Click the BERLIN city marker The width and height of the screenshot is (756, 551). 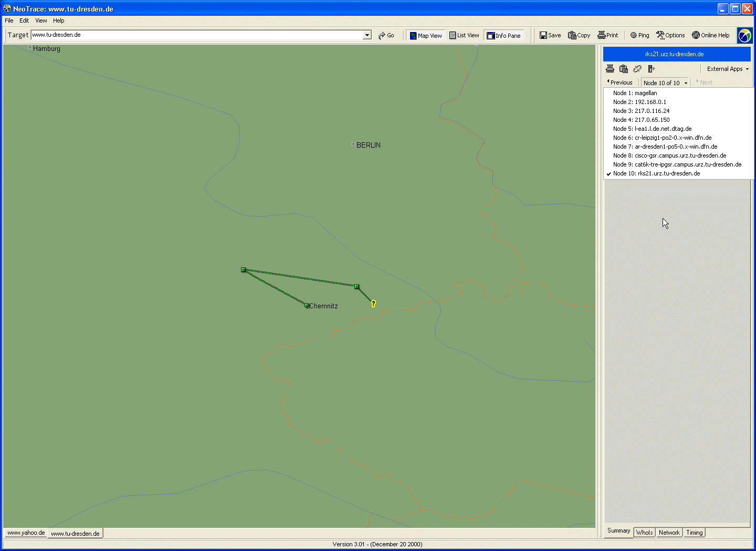point(353,144)
